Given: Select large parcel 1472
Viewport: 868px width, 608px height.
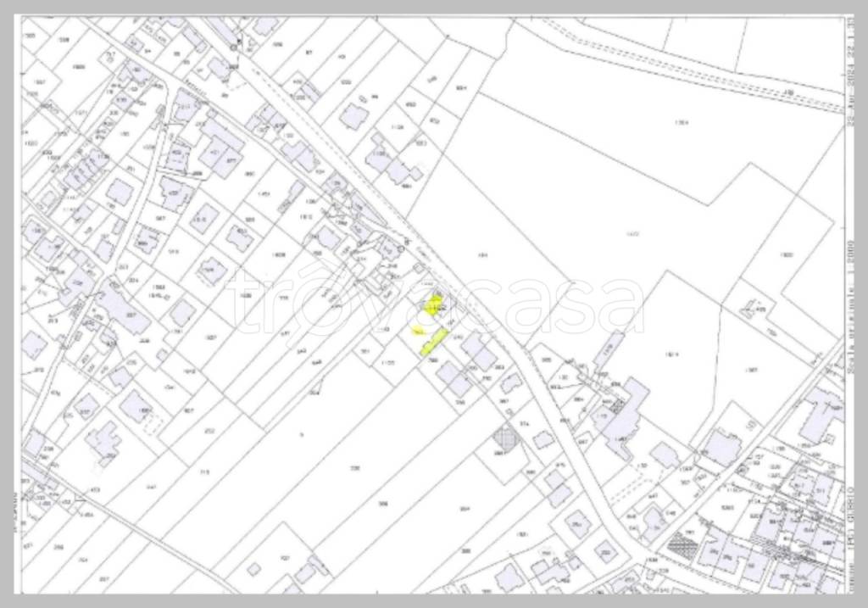Looking at the screenshot, I should point(632,233).
